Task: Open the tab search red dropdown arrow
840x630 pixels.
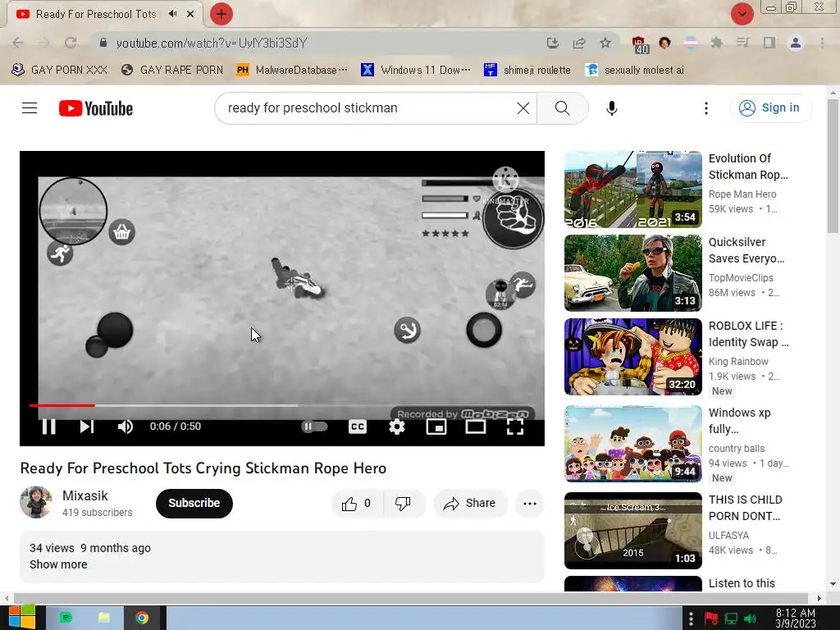Action: (x=742, y=14)
